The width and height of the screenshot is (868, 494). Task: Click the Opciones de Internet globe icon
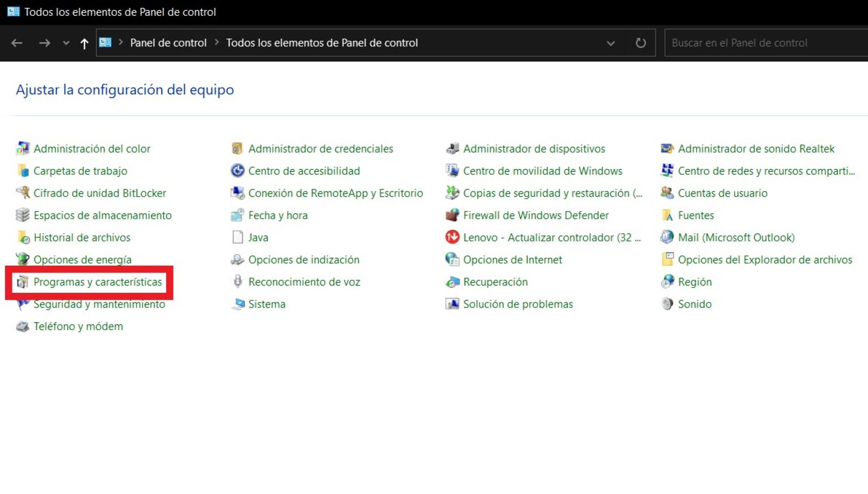click(452, 259)
